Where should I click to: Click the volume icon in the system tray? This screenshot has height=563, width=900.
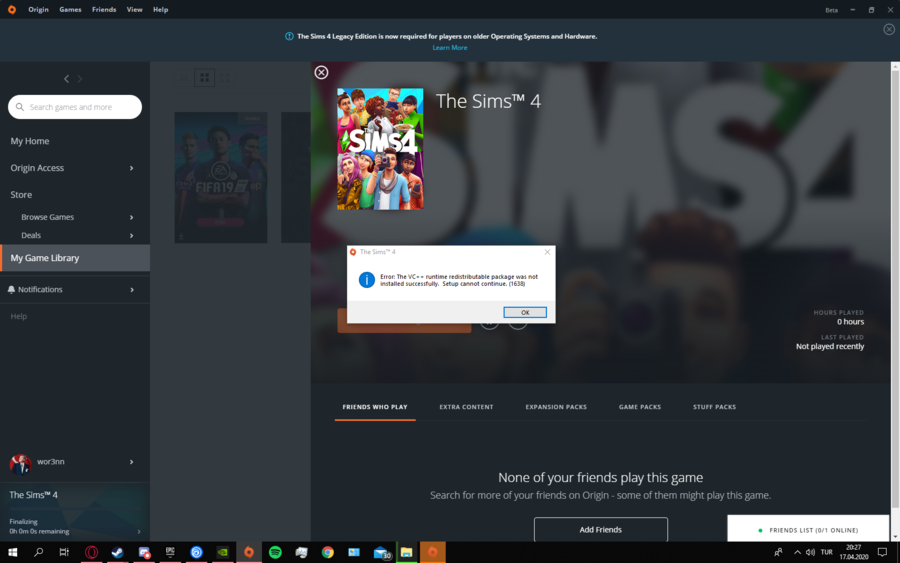tap(810, 552)
